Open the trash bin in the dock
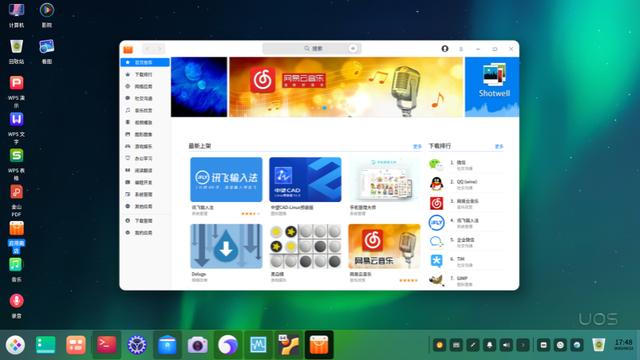640x360 pixels. [598, 345]
